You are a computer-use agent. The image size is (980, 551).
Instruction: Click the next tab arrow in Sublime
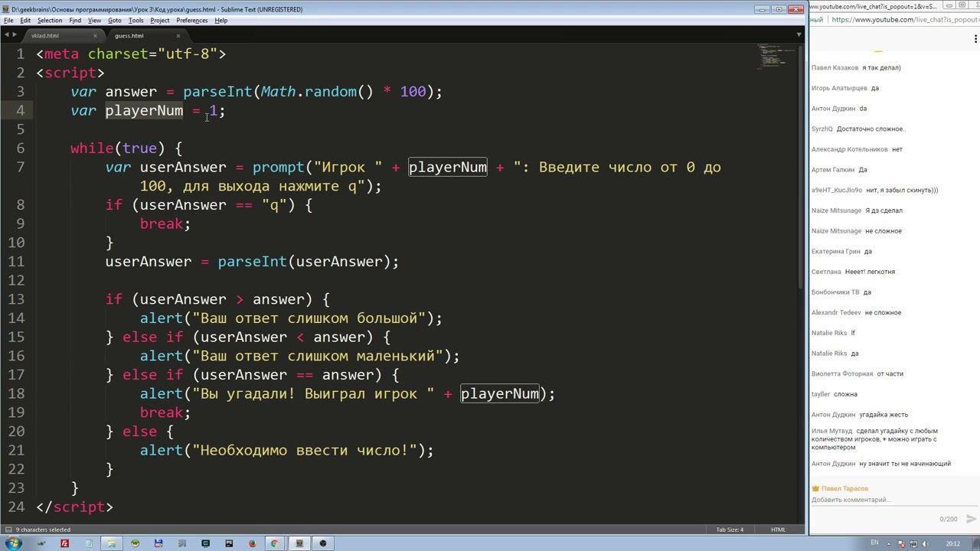point(15,35)
